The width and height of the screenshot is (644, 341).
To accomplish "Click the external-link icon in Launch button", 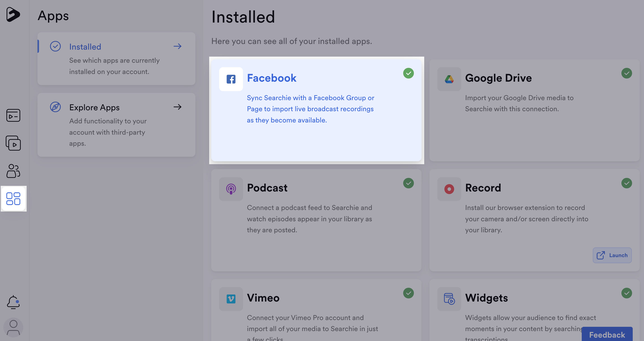I will pos(601,255).
